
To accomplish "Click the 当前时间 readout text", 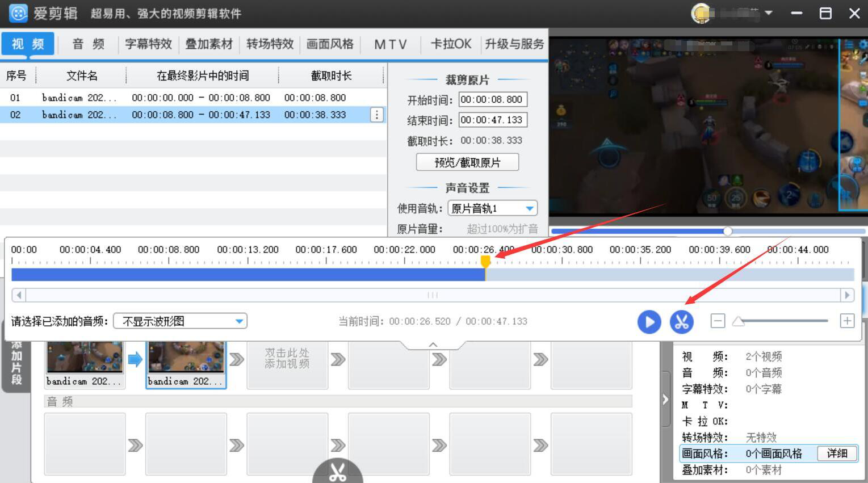I will tap(433, 321).
